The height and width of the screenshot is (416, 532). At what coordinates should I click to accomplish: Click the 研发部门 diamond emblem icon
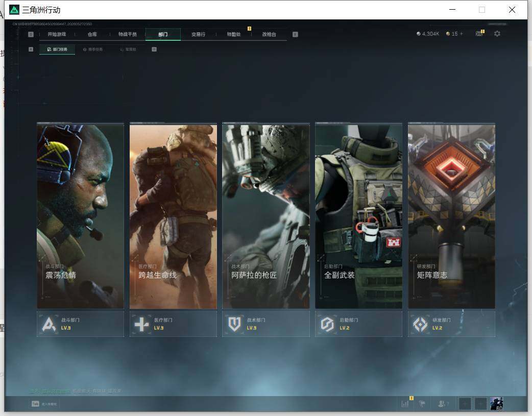(x=420, y=324)
